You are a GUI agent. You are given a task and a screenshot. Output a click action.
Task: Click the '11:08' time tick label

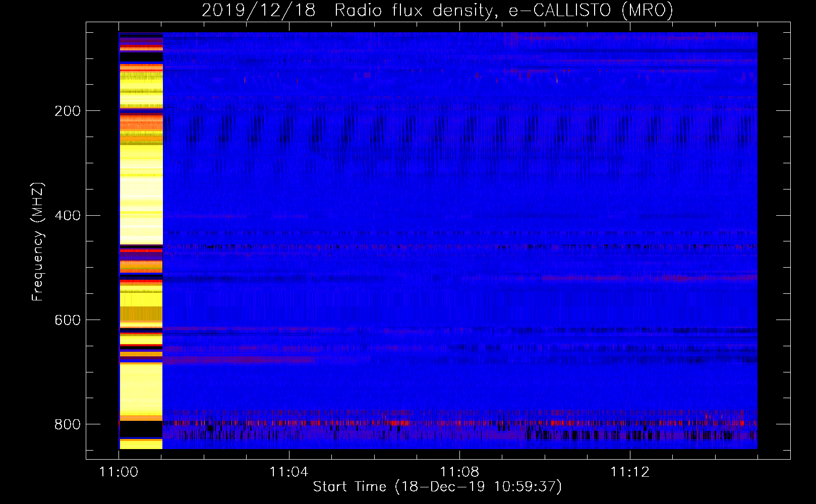tap(459, 472)
